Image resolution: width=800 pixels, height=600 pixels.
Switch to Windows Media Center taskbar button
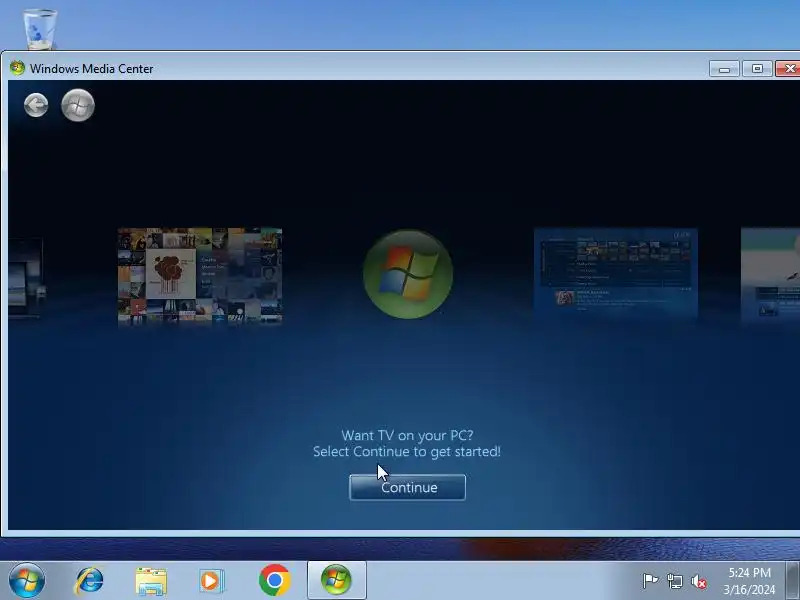(337, 580)
